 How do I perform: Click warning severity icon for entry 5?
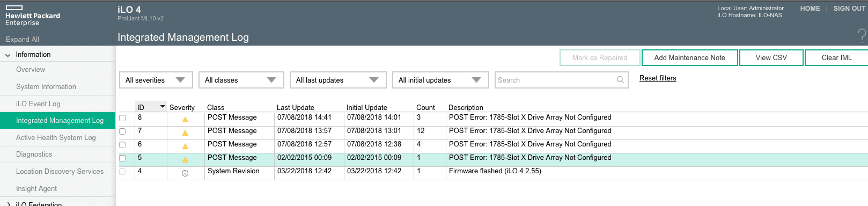tap(185, 160)
